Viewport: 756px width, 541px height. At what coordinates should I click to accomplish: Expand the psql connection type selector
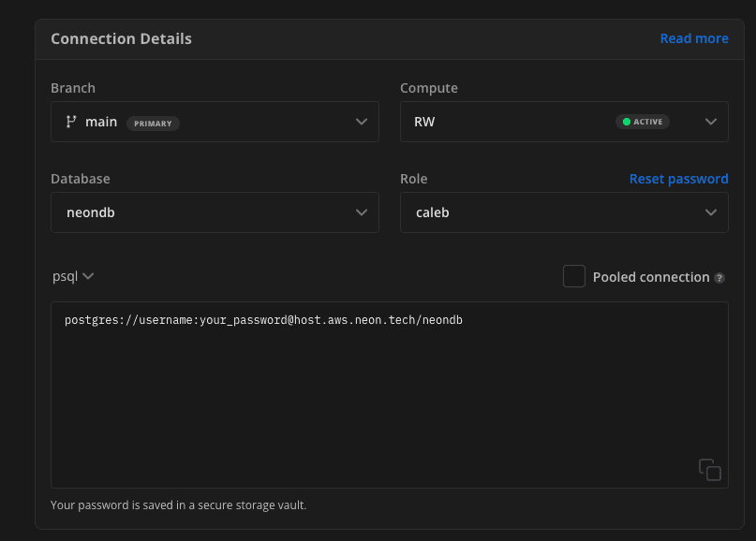coord(74,276)
